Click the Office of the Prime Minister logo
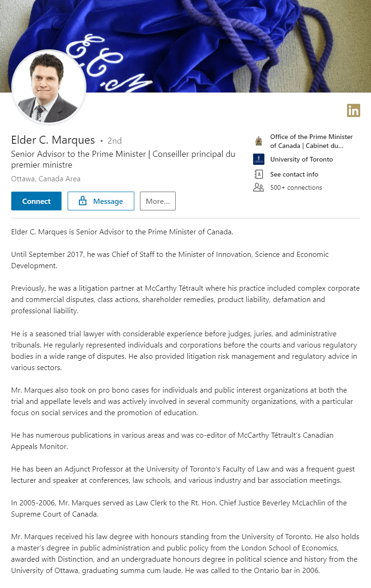Screen dimensions: 371x588 (x=259, y=140)
